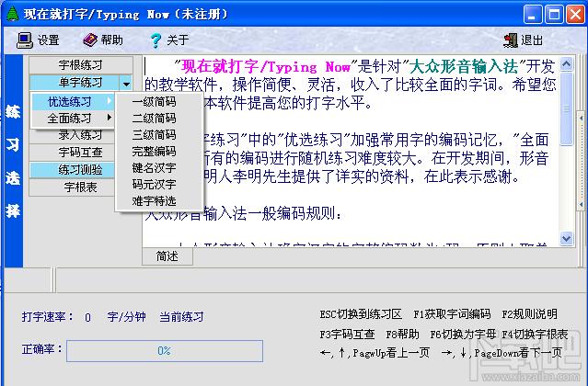588x386 pixels.
Task: Click the vertical scrollbar thumb
Action: [x=566, y=108]
